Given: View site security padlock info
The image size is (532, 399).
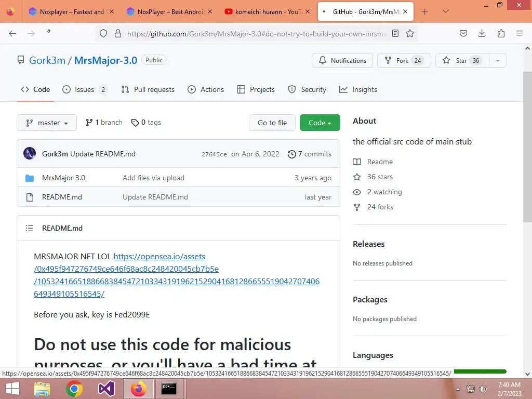Looking at the screenshot, I should click(x=118, y=33).
